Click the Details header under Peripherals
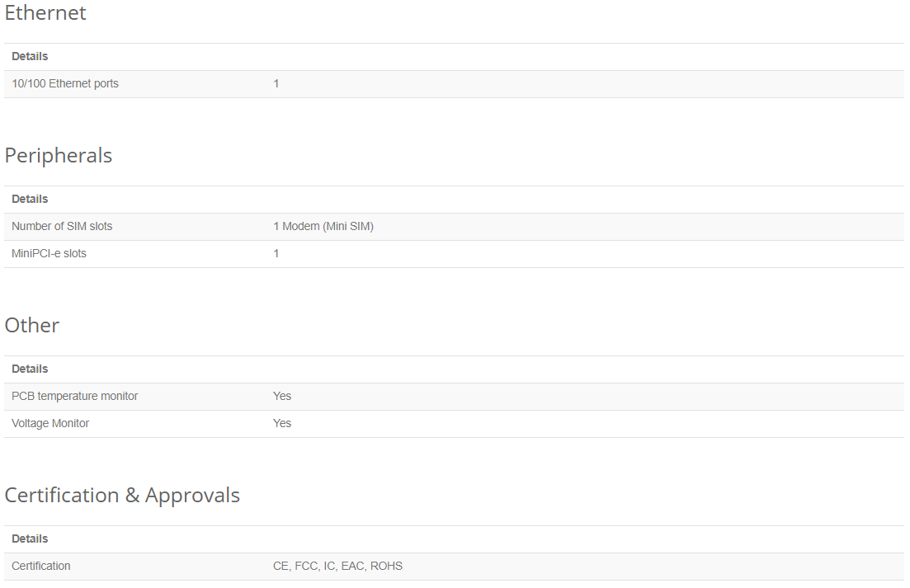The image size is (910, 588). pyautogui.click(x=30, y=199)
